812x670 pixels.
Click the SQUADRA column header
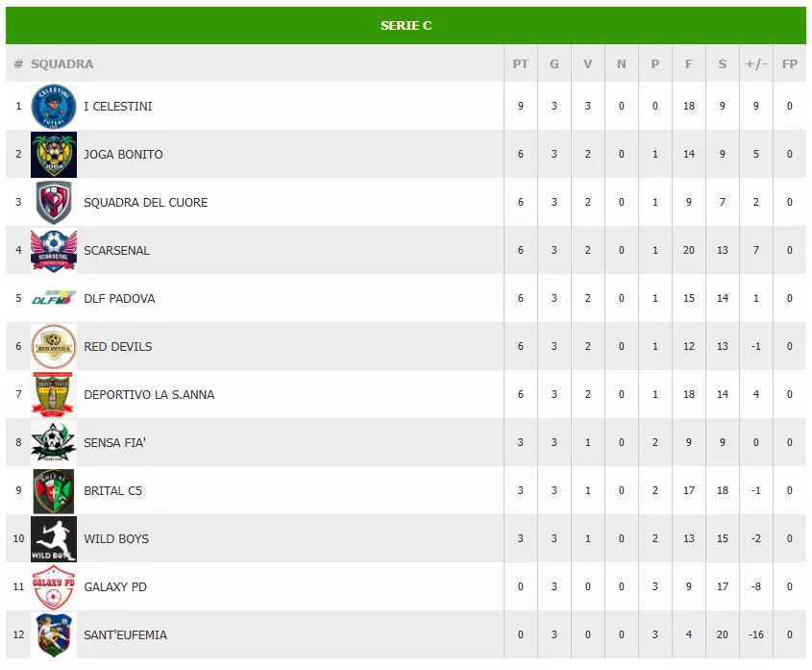tap(62, 64)
